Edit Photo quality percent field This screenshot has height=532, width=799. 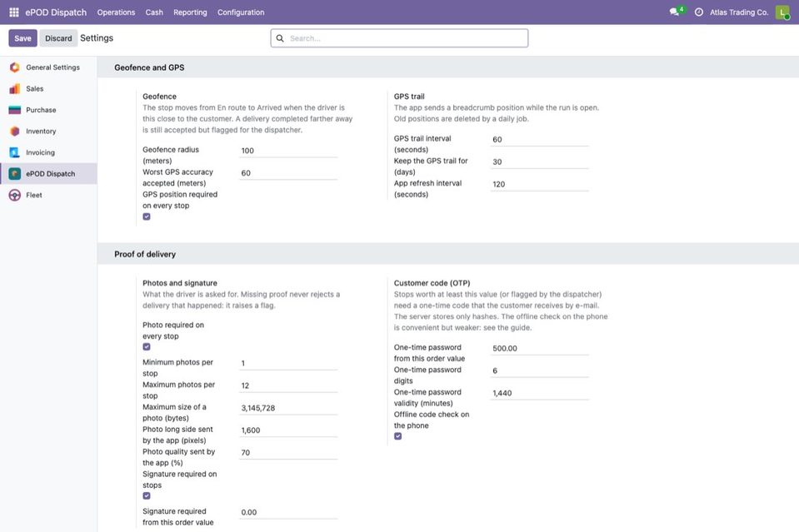click(x=288, y=453)
